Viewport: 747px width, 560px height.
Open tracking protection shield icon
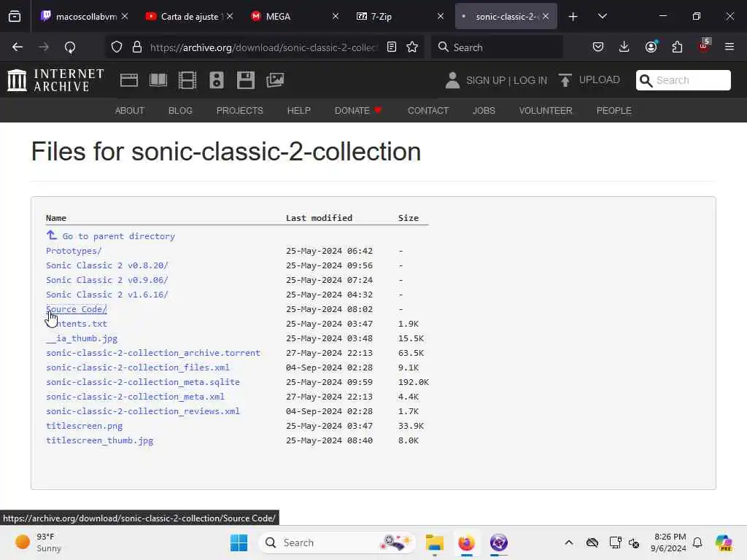[x=117, y=47]
